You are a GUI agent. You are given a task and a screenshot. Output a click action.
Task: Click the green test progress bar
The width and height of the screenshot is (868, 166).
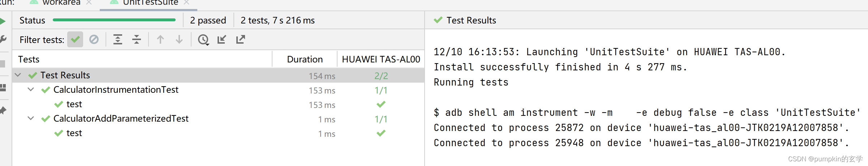[114, 20]
